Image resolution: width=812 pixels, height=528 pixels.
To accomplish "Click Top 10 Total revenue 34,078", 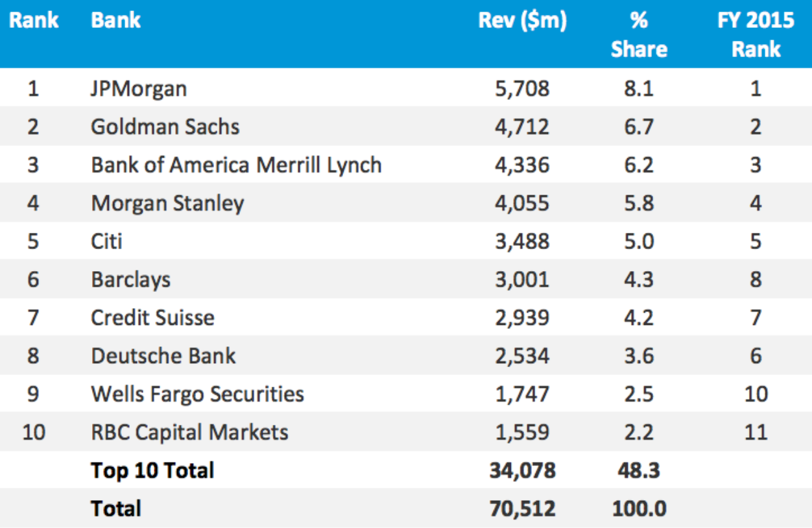I will (x=522, y=471).
